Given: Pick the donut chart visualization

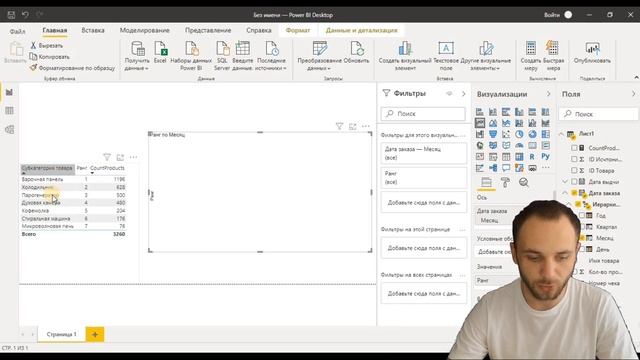Looking at the screenshot, I should [x=532, y=134].
